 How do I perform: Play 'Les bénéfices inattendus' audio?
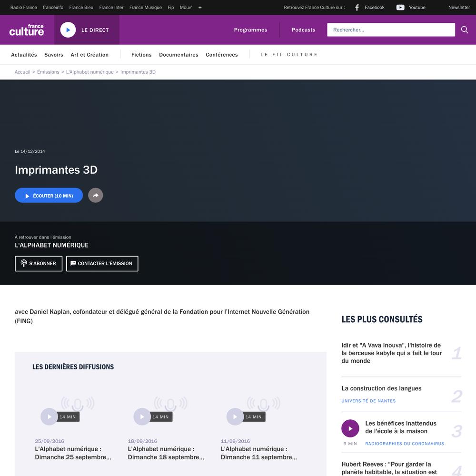[x=350, y=428]
